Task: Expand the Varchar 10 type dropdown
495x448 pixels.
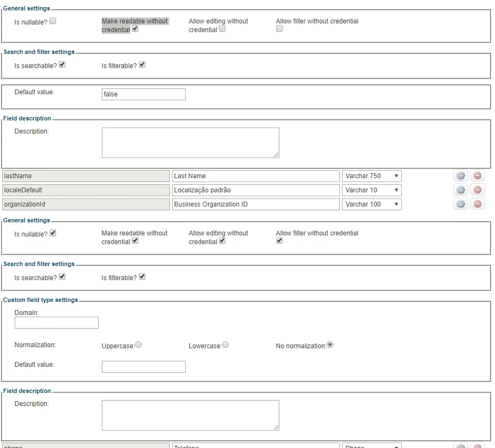Action: pyautogui.click(x=371, y=190)
